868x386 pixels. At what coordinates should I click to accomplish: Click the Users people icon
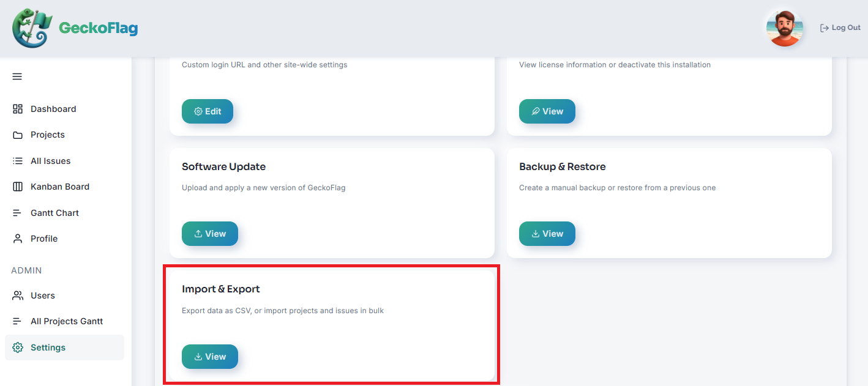[x=18, y=295]
